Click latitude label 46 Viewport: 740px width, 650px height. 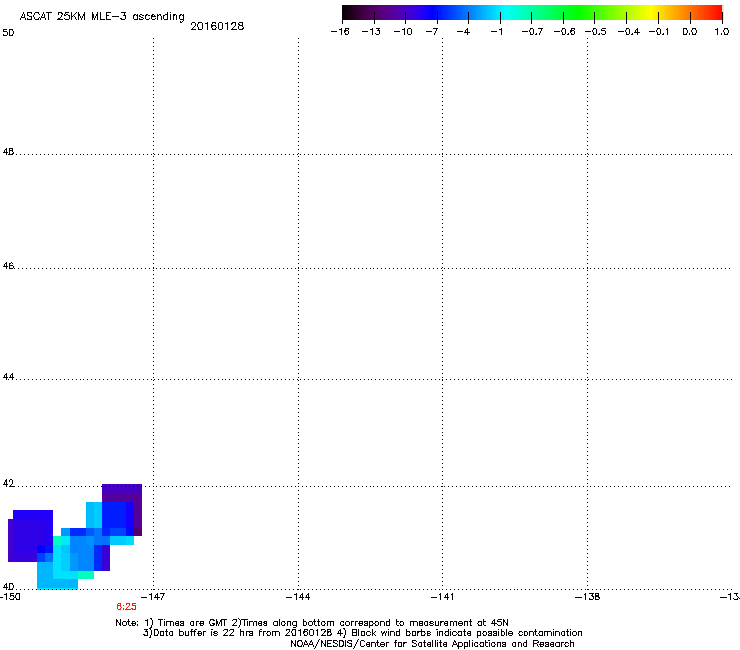point(8,266)
